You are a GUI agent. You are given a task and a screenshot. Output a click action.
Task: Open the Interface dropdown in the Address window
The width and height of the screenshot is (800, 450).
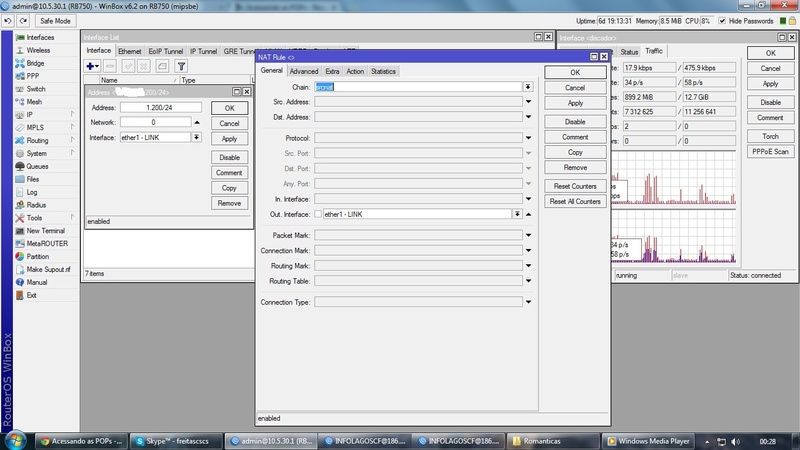point(196,137)
